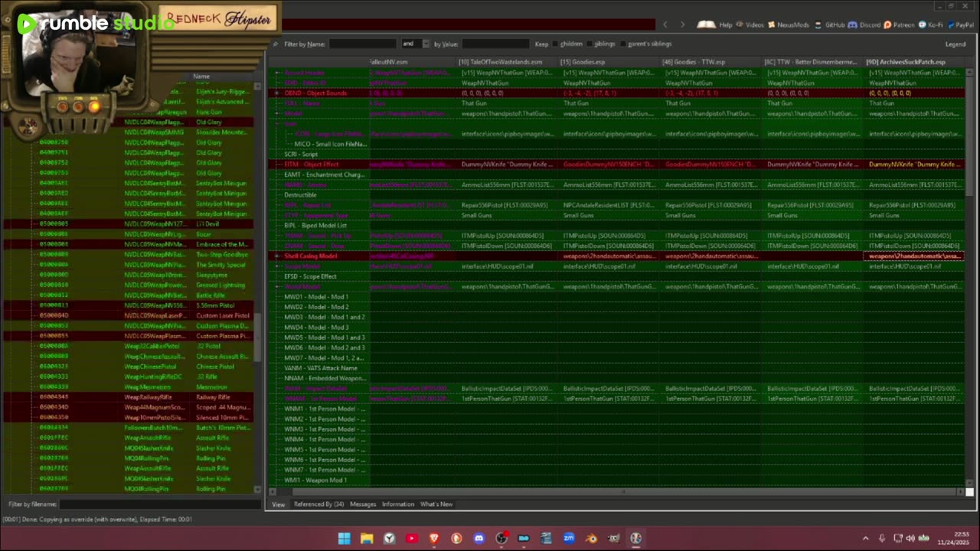Open the Patreon link icon
The width and height of the screenshot is (980, 551).
(887, 24)
